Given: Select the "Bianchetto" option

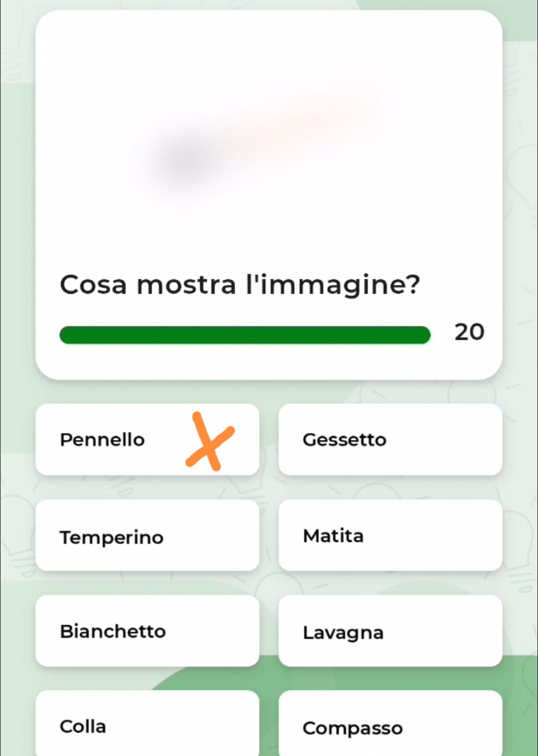Looking at the screenshot, I should [x=147, y=631].
